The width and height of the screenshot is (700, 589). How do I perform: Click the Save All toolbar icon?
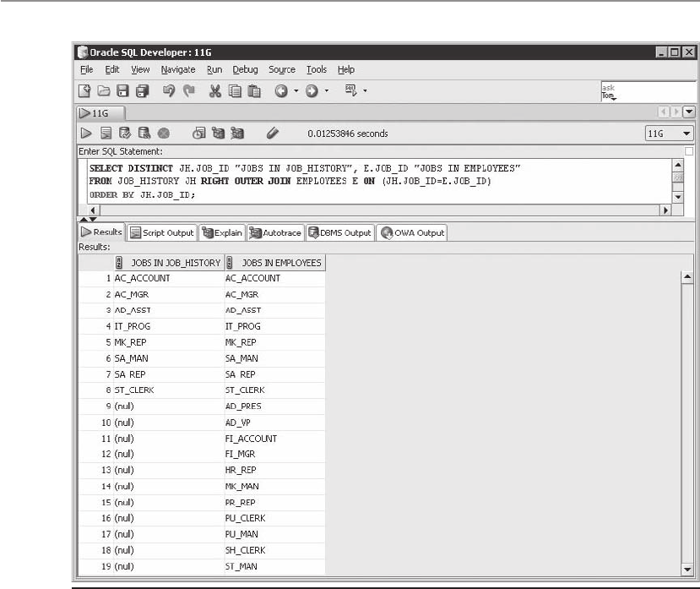click(x=143, y=91)
